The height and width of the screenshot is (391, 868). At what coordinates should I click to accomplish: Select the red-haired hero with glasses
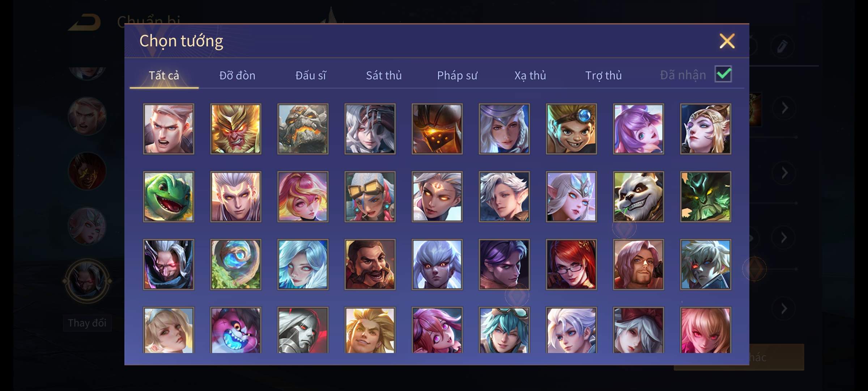click(x=571, y=264)
